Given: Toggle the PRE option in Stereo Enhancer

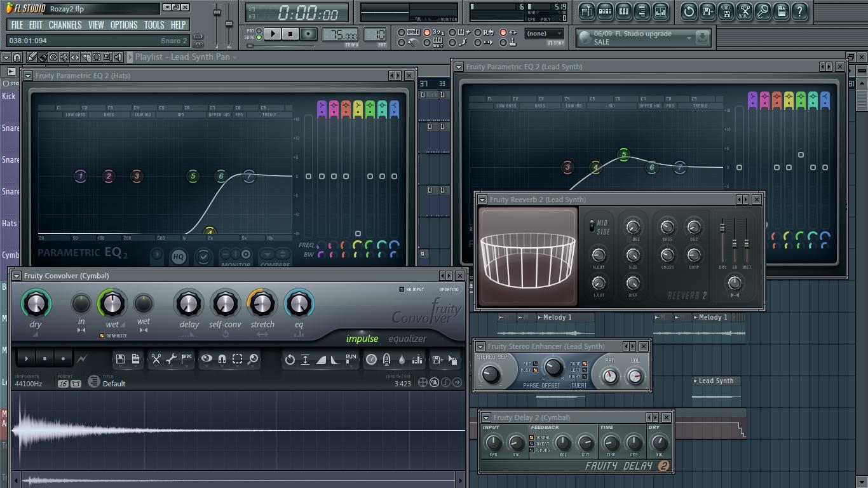Looking at the screenshot, I should click(x=535, y=364).
